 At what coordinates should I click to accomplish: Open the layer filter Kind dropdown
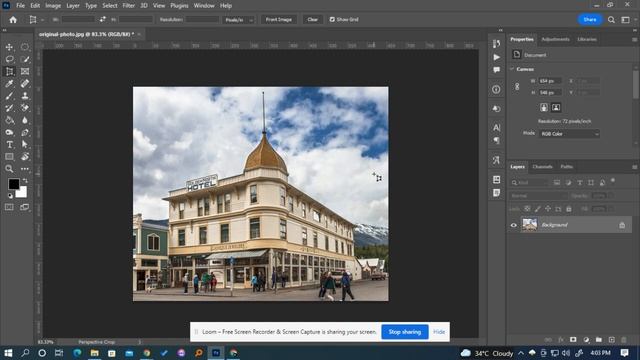[529, 183]
